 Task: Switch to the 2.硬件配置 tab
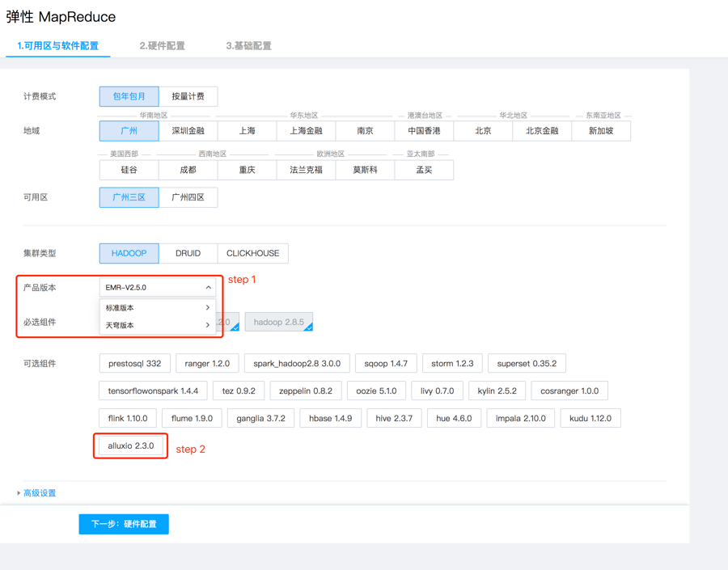click(162, 46)
